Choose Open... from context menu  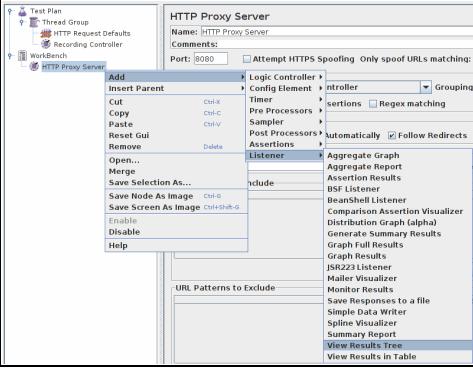tap(176, 160)
